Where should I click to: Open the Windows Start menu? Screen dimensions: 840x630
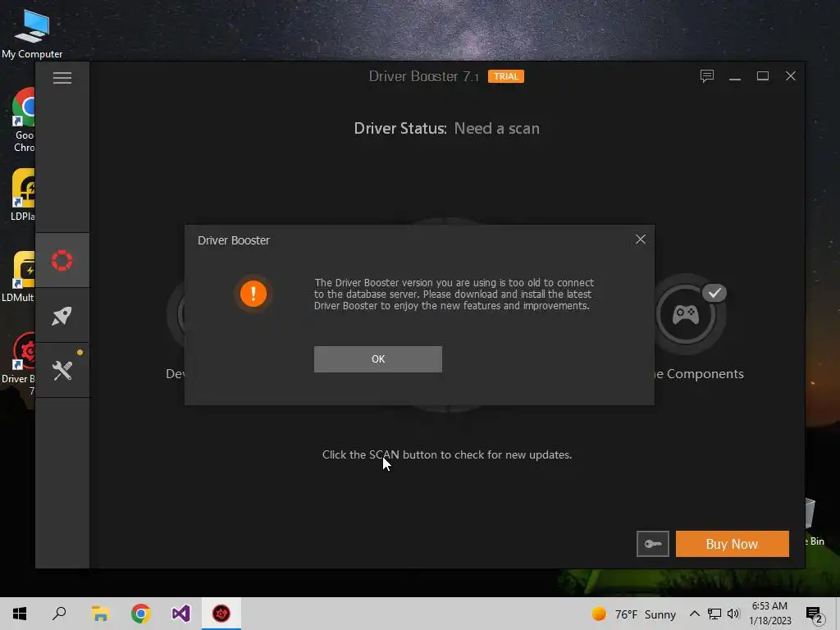[20, 614]
